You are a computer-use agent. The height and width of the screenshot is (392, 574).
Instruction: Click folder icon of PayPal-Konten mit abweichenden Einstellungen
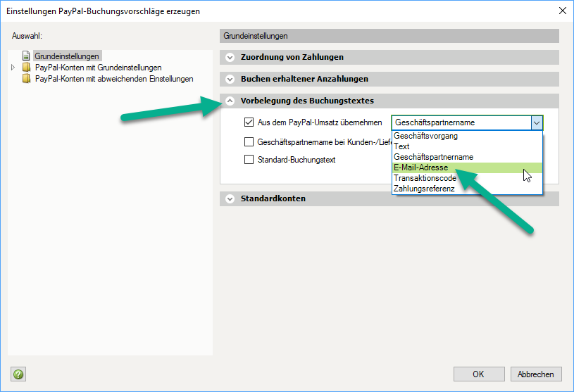26,79
